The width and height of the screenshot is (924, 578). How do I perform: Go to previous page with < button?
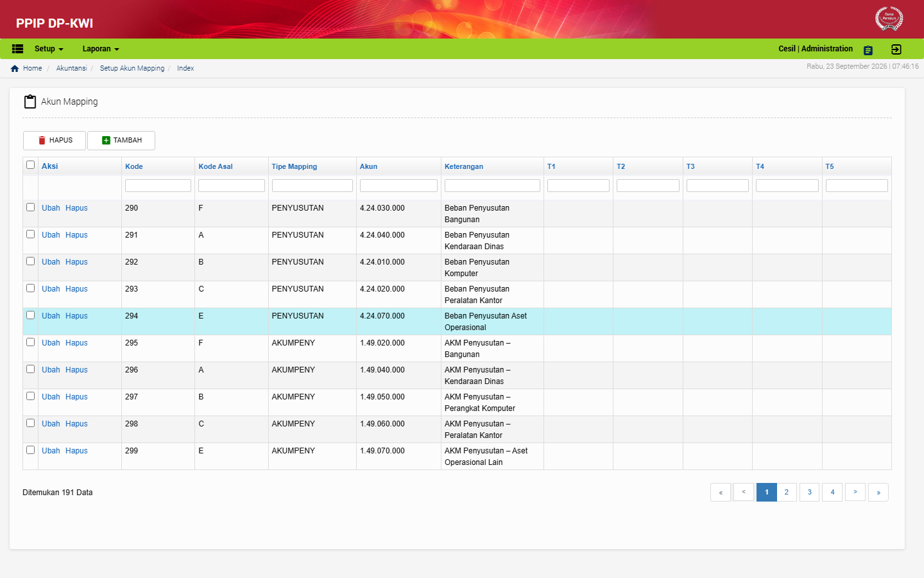click(744, 492)
